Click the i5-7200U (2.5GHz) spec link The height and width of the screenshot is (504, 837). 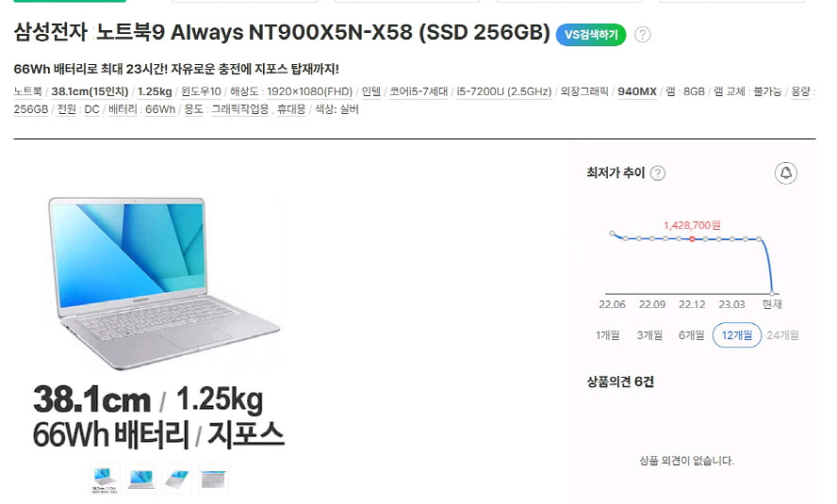[504, 91]
